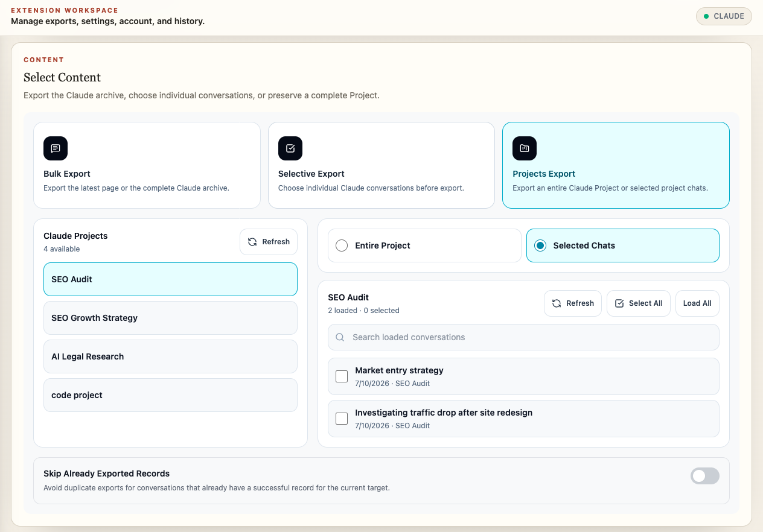Click the Selective Export checkmark icon
Screen dimensions: 763x532
(290, 148)
